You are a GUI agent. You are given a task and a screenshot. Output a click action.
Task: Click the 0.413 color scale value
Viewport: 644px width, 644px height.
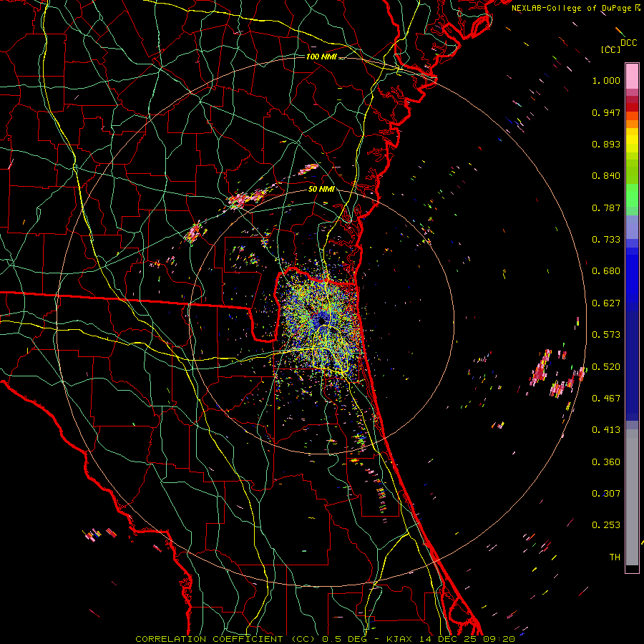pyautogui.click(x=606, y=430)
